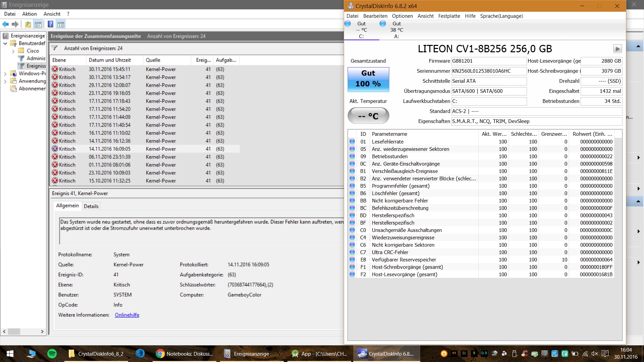Click the folder Up one level icon
This screenshot has height=362, width=644.
pos(28,24)
